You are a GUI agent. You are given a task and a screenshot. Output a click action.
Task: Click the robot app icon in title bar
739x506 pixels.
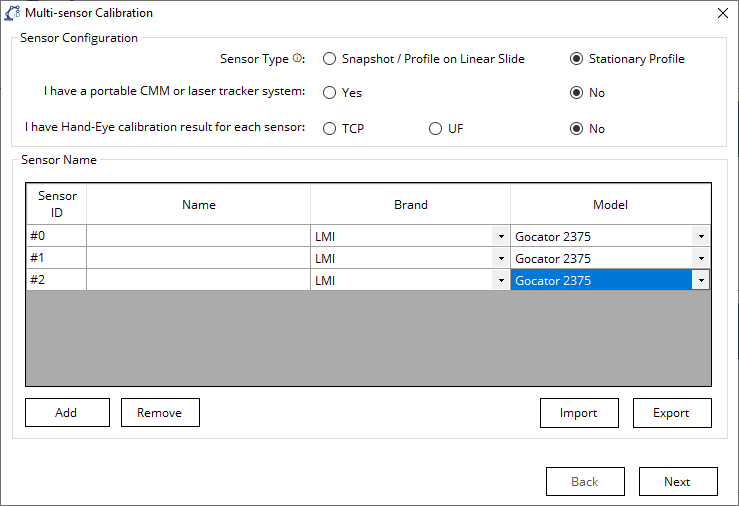pyautogui.click(x=12, y=13)
